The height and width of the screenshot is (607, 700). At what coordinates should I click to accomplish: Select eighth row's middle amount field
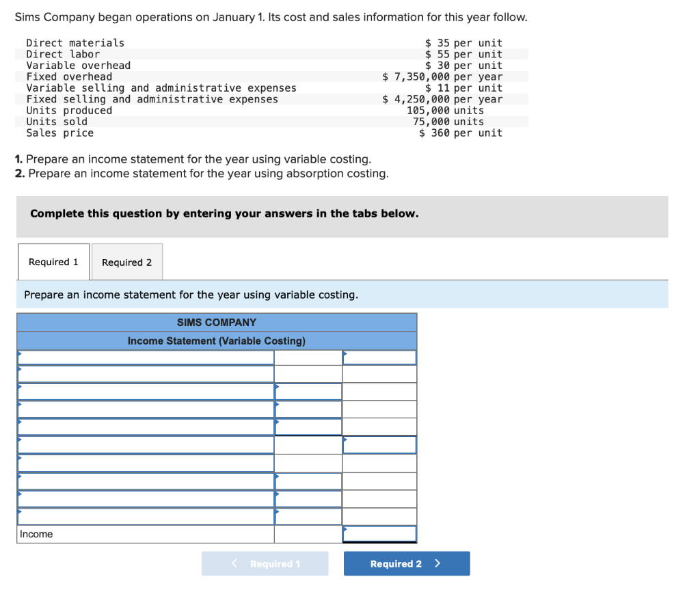308,481
